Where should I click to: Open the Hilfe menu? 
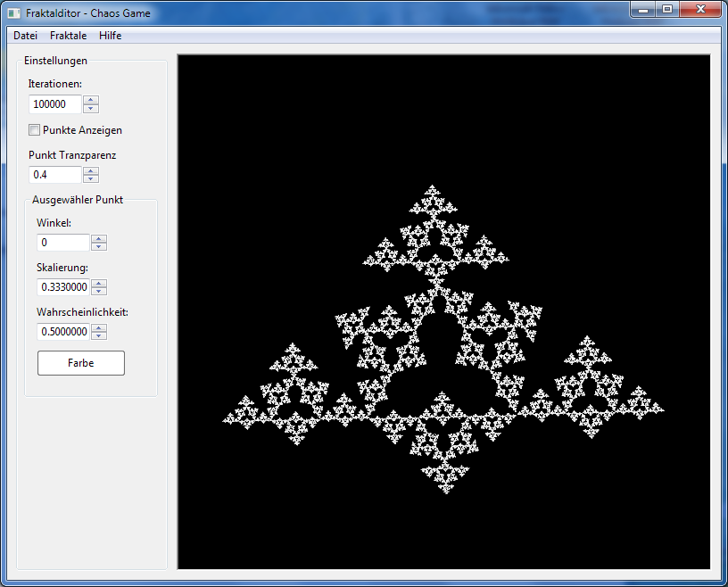[110, 36]
